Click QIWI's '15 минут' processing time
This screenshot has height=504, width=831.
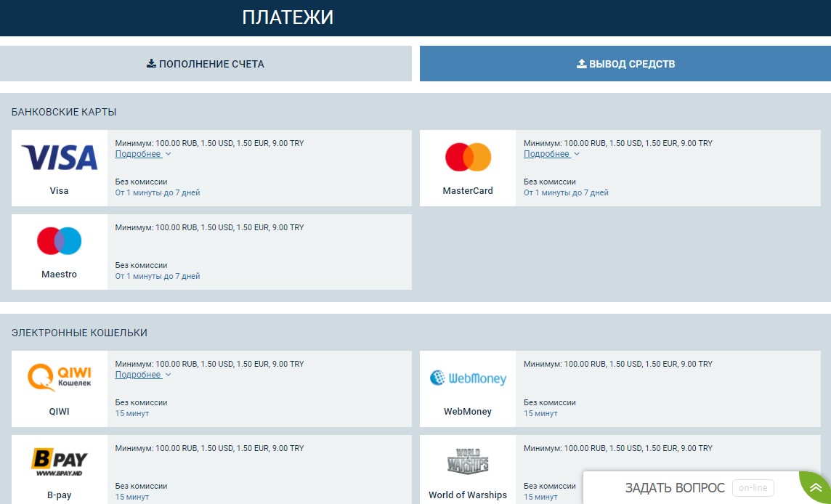pyautogui.click(x=132, y=413)
